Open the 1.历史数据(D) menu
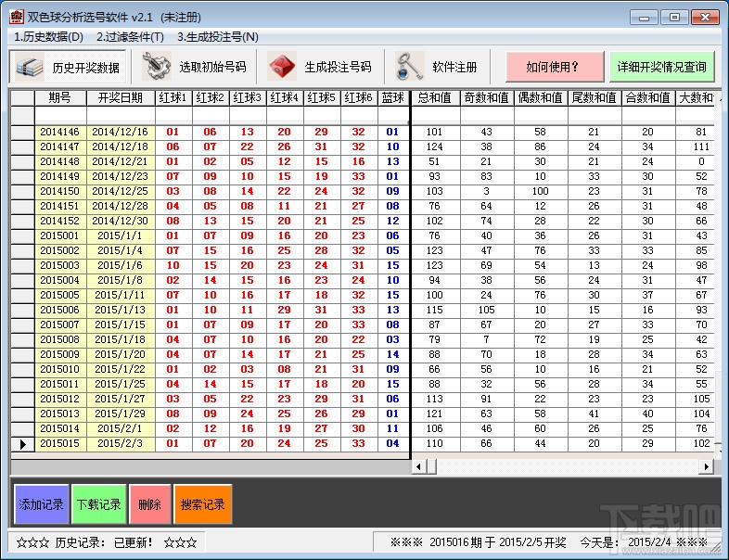729x560 pixels. click(x=48, y=37)
